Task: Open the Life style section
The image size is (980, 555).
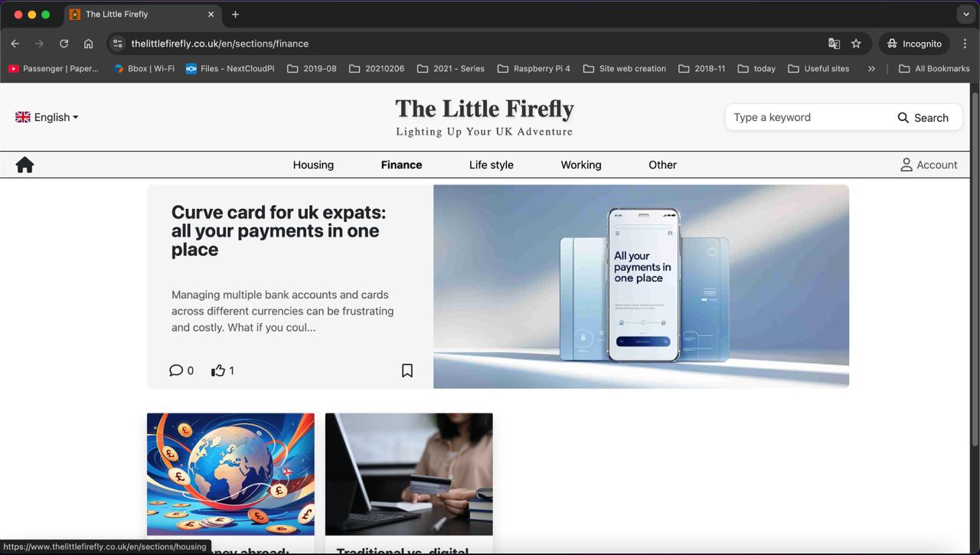Action: click(x=492, y=165)
